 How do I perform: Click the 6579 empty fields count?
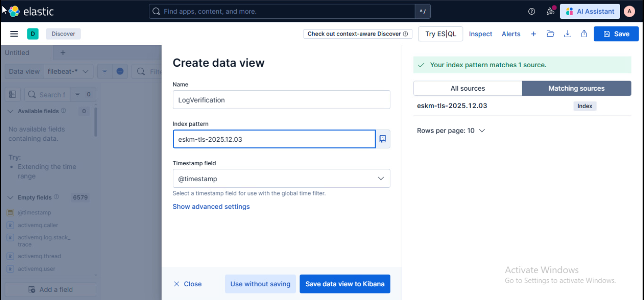tap(80, 197)
